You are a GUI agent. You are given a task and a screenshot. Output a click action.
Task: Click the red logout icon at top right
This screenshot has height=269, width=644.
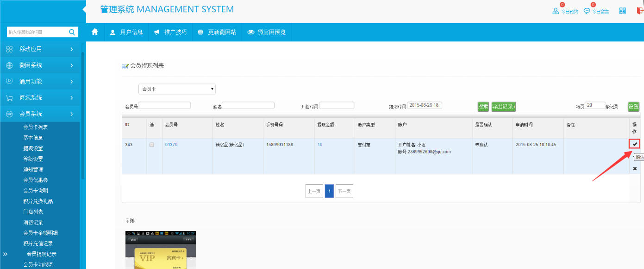[640, 11]
